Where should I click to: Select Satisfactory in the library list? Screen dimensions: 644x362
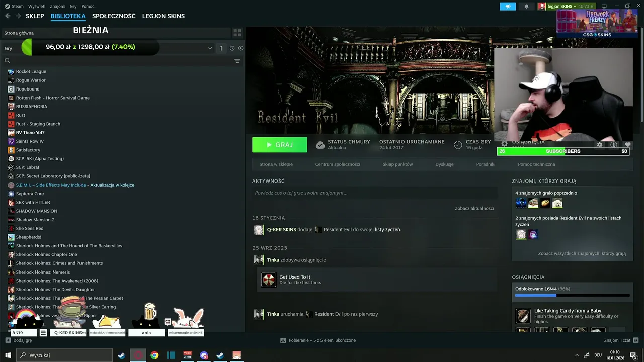click(x=28, y=150)
